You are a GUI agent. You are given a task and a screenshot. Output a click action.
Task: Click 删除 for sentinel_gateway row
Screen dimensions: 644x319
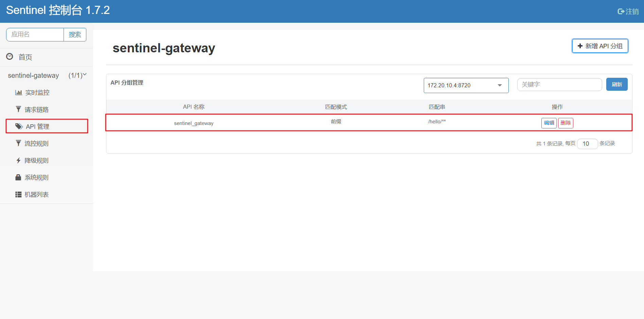point(565,123)
